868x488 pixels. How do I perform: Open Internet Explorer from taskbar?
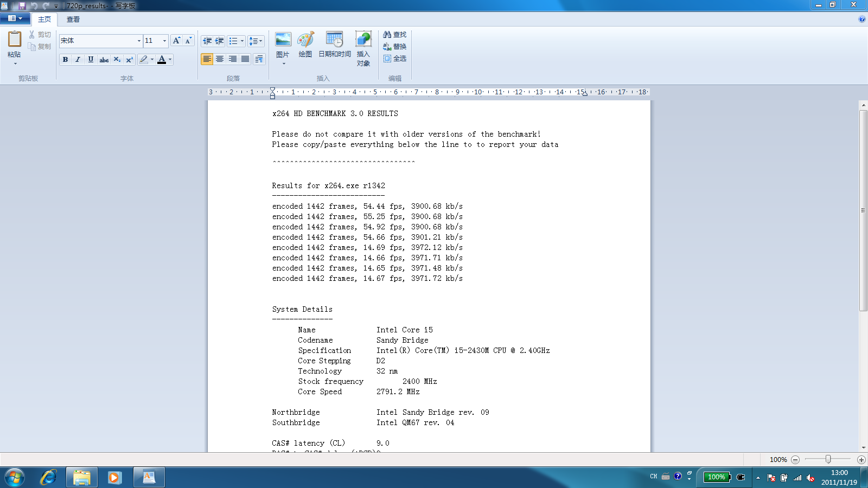48,477
